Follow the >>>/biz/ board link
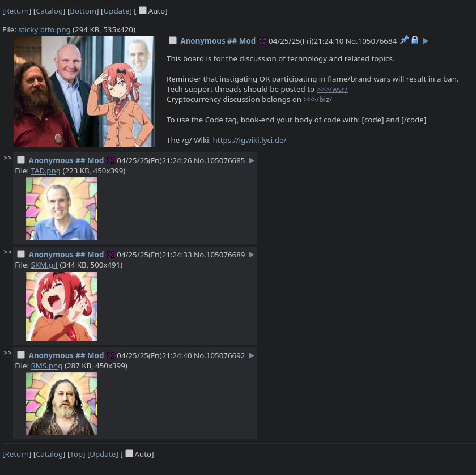The height and width of the screenshot is (475, 476). tap(317, 100)
